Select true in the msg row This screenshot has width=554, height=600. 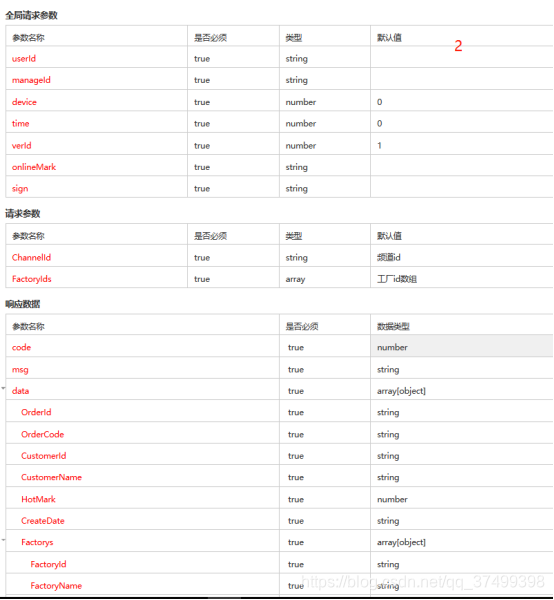296,370
